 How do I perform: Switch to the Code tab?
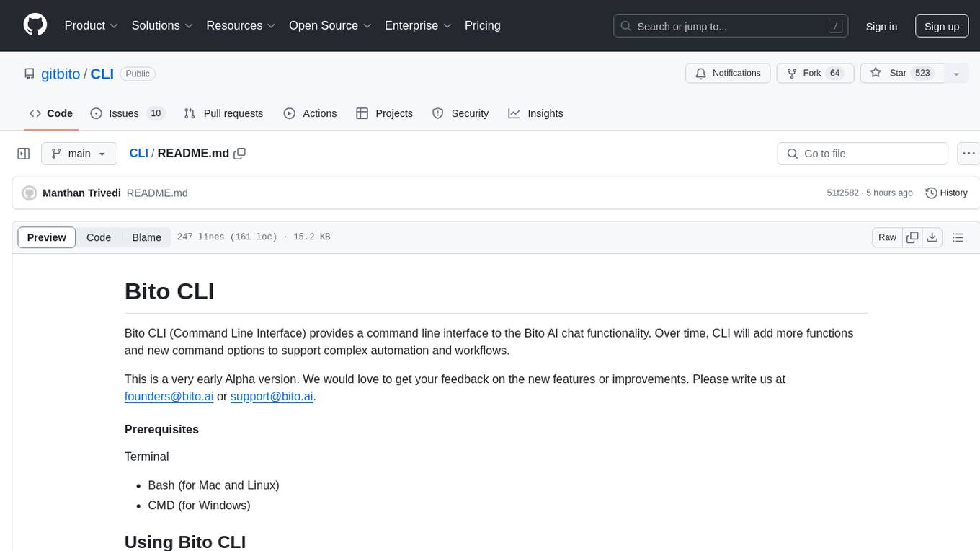[51, 113]
